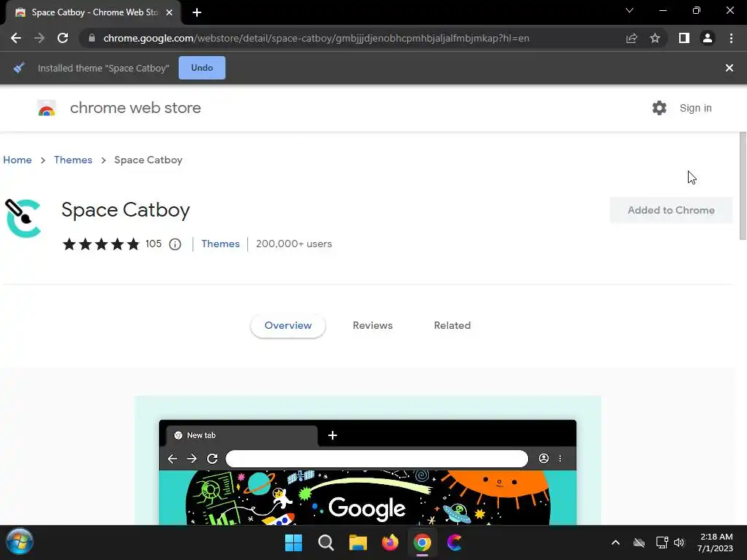The width and height of the screenshot is (747, 560).
Task: Bookmark this tab with the star icon
Action: [655, 38]
